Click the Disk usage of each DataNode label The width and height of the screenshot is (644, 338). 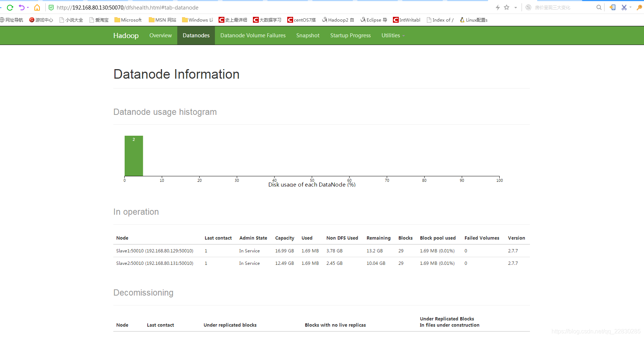[x=312, y=185]
